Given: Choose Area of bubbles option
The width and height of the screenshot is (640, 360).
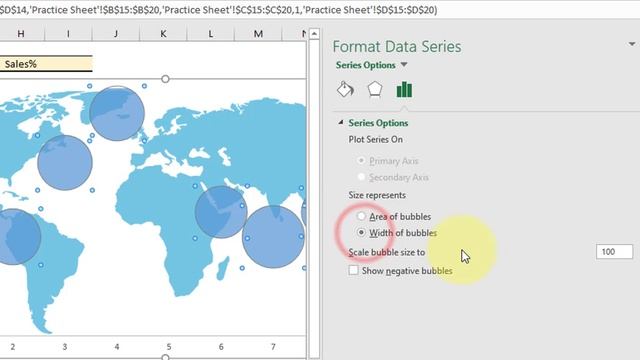Looking at the screenshot, I should tap(361, 216).
